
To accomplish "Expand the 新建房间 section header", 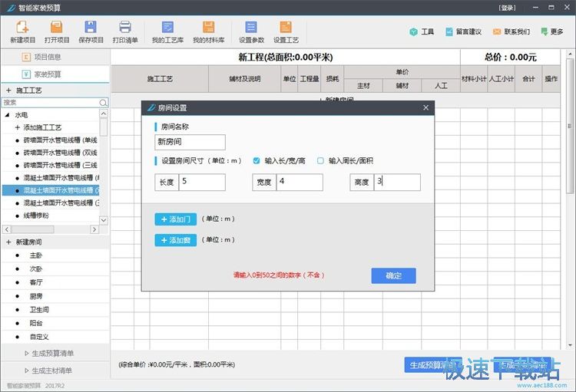I will [8, 242].
